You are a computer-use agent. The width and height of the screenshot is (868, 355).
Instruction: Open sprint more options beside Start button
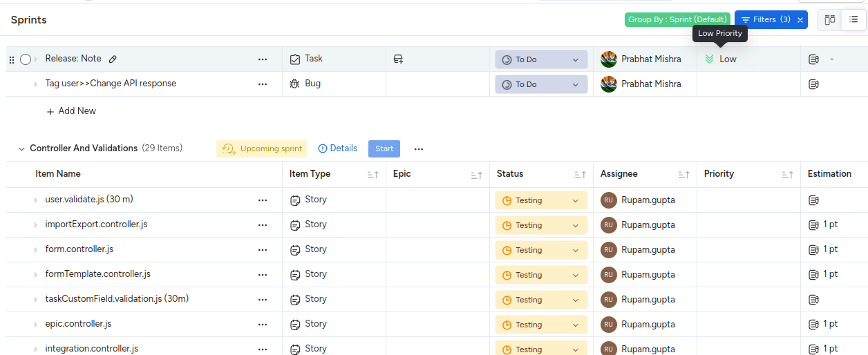pos(419,148)
